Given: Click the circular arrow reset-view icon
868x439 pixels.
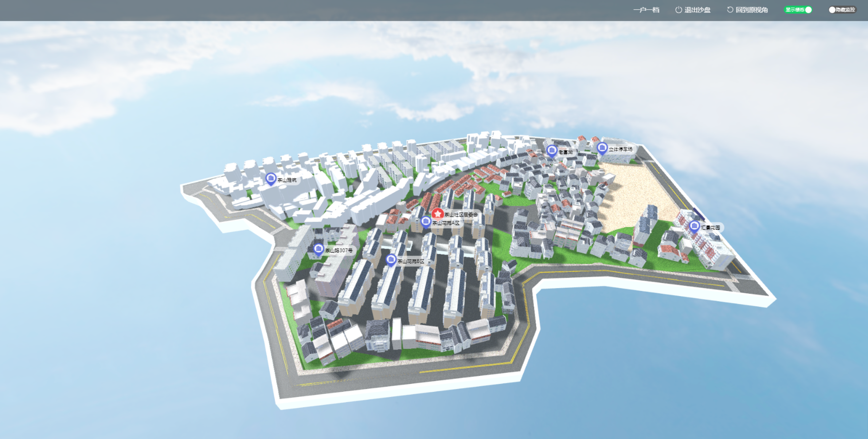Looking at the screenshot, I should (730, 10).
